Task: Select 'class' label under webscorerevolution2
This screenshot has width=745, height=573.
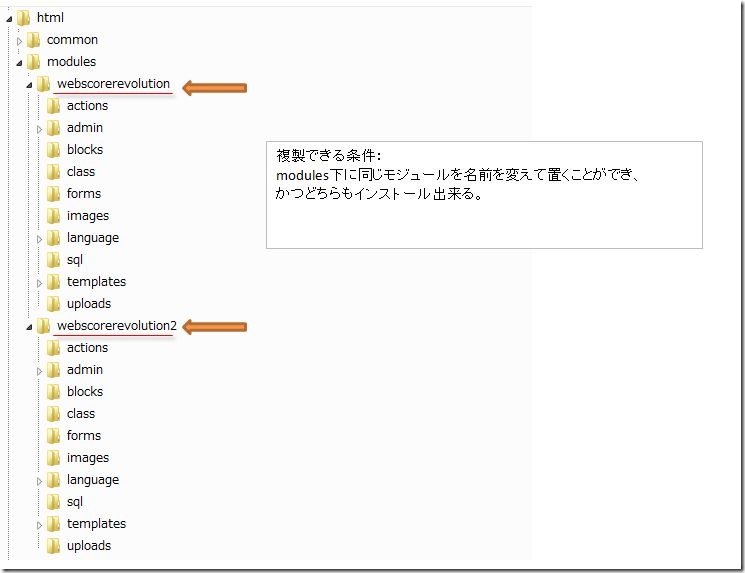Action: coord(81,413)
